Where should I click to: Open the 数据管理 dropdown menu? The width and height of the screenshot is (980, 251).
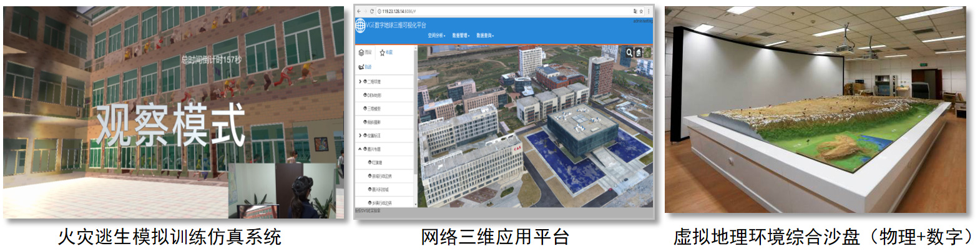(461, 36)
